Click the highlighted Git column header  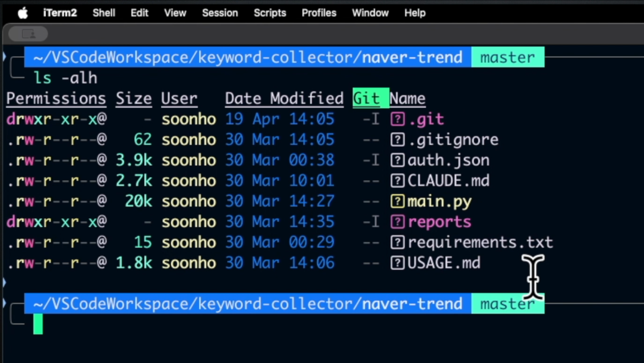coord(371,98)
